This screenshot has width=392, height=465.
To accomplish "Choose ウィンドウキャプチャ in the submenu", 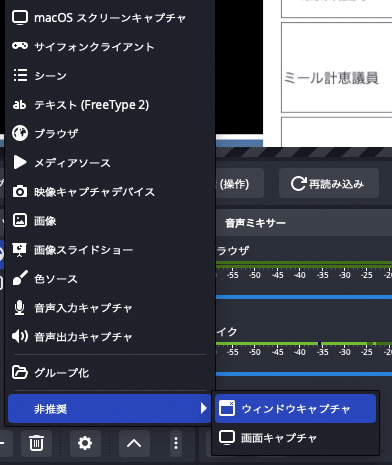I will coord(295,408).
